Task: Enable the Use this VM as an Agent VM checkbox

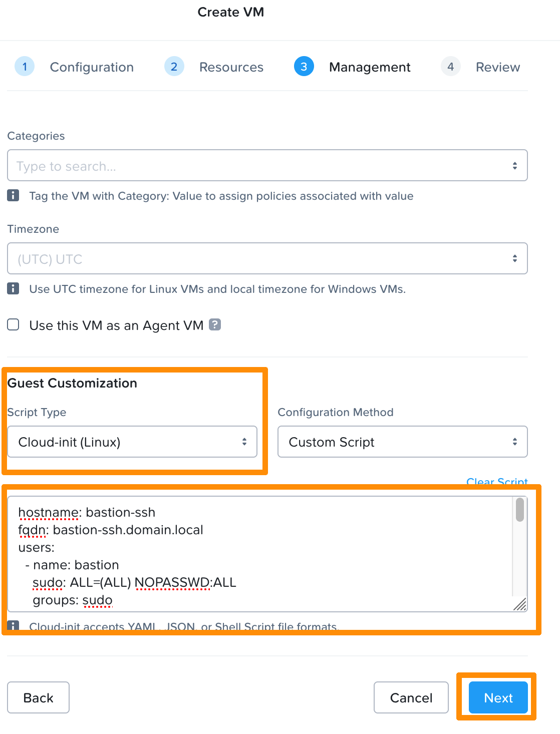Action: tap(13, 324)
